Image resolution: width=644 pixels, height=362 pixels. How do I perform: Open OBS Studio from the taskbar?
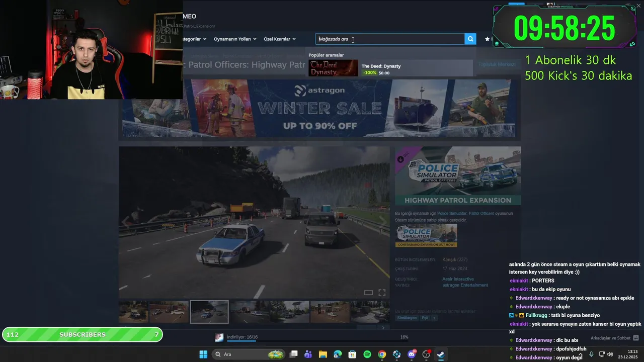[x=426, y=354]
